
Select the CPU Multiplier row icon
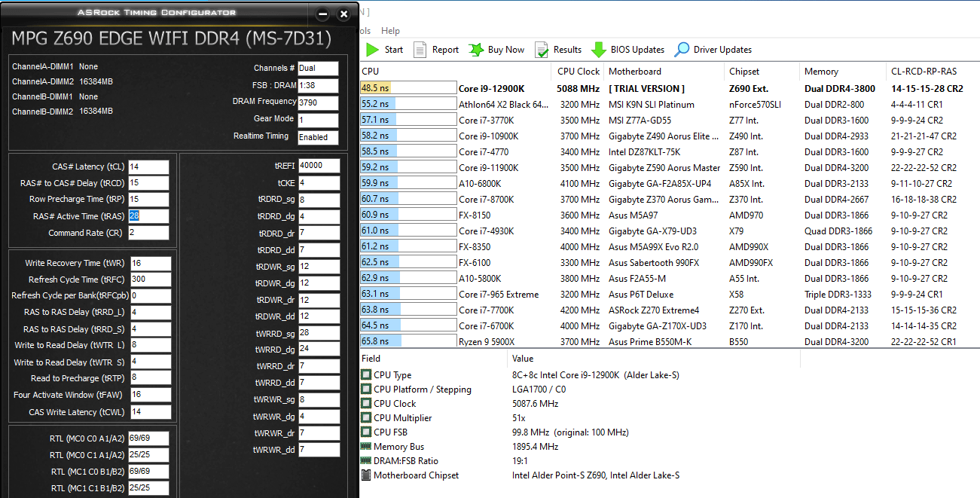click(366, 418)
